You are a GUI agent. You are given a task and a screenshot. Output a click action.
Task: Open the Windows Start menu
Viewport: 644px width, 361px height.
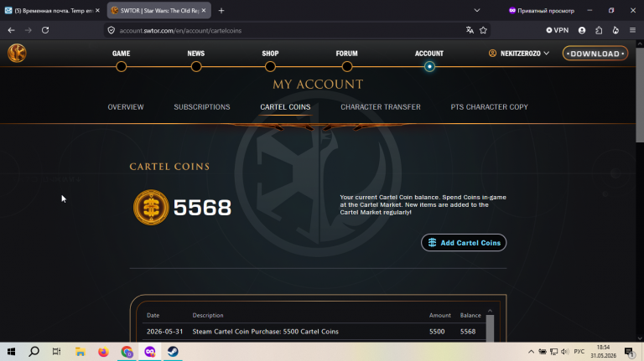(11, 352)
